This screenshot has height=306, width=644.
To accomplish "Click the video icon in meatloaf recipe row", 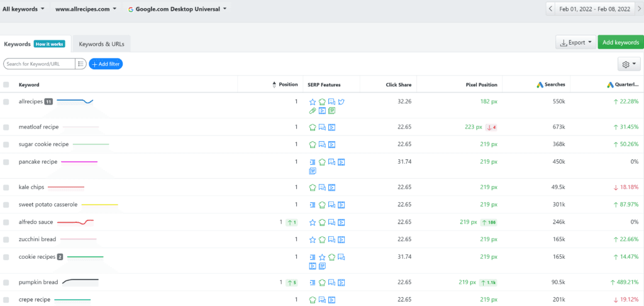I will [331, 127].
